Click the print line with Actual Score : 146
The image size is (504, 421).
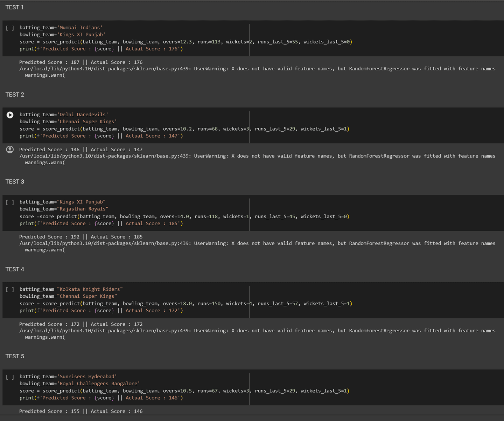point(101,398)
